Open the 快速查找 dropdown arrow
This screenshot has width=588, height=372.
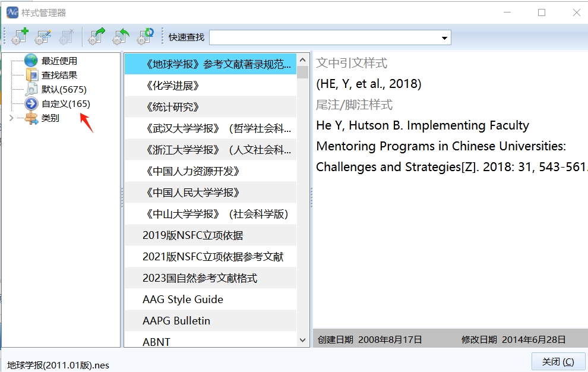444,37
